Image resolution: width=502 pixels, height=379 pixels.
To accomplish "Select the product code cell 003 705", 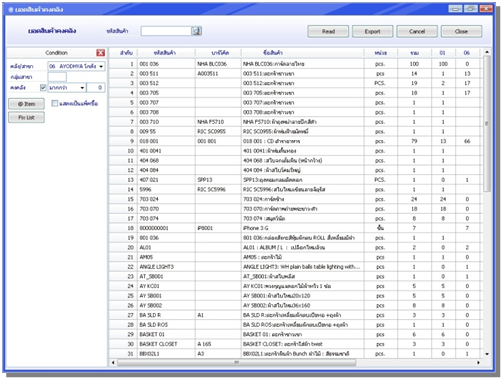I will pos(166,93).
